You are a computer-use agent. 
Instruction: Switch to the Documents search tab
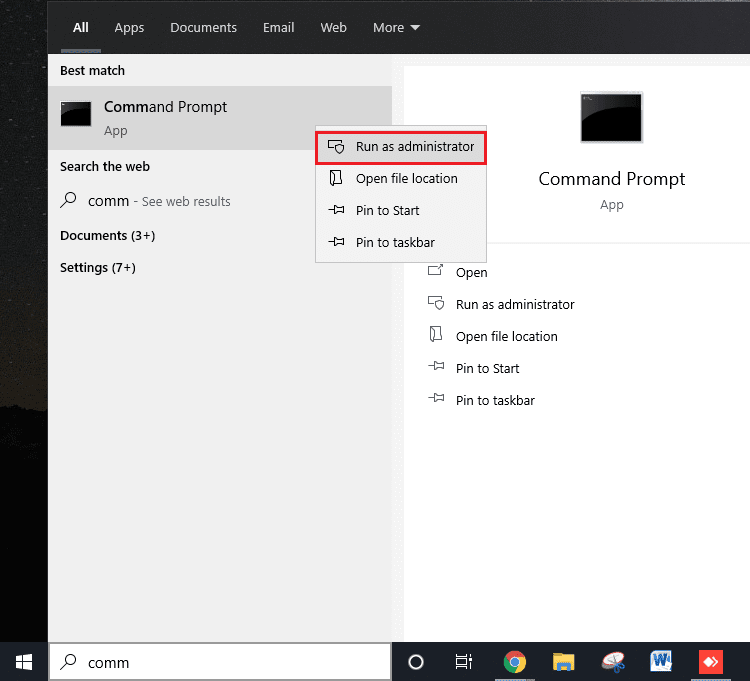point(203,28)
